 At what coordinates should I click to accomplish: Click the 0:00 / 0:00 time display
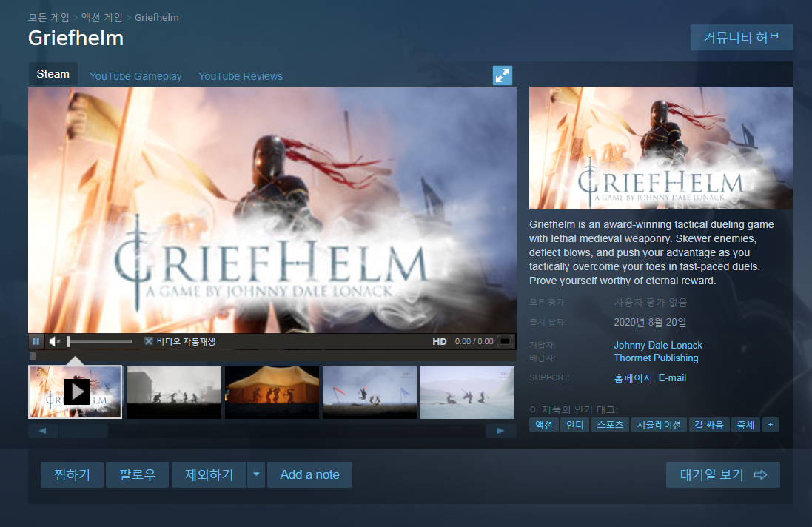click(474, 342)
